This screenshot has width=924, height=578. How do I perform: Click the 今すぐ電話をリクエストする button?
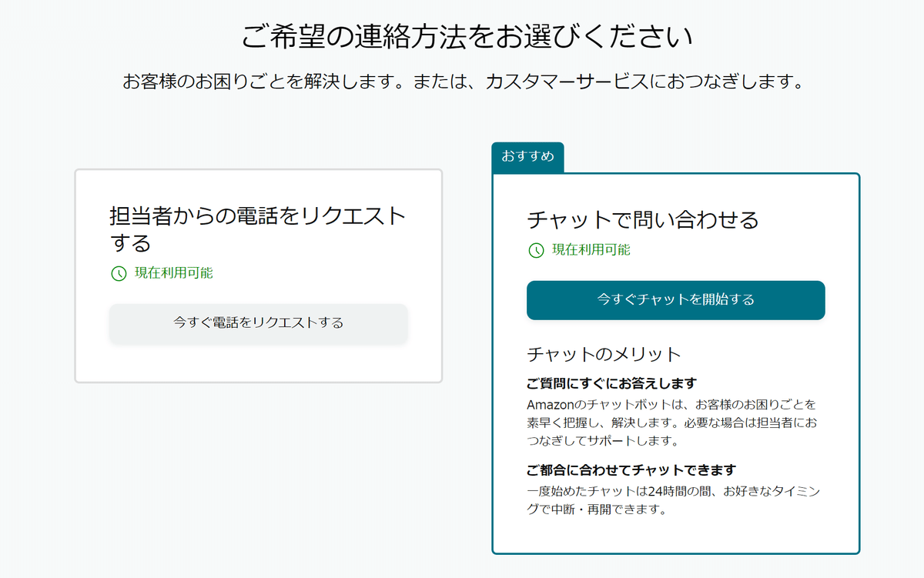coord(258,323)
